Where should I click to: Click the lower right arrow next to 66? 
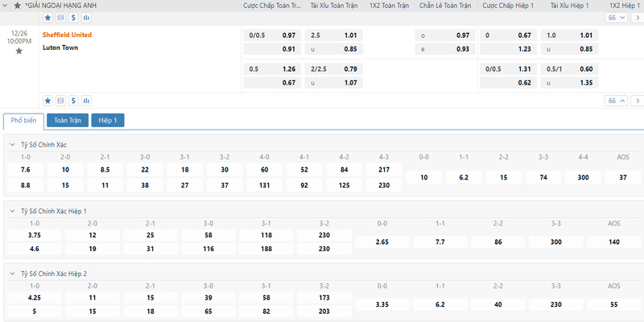(638, 101)
